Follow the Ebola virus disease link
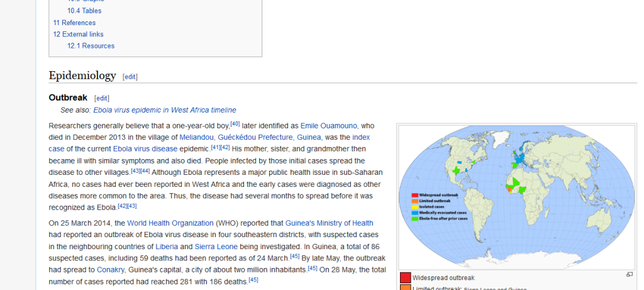This screenshot has width=644, height=290. (x=145, y=148)
